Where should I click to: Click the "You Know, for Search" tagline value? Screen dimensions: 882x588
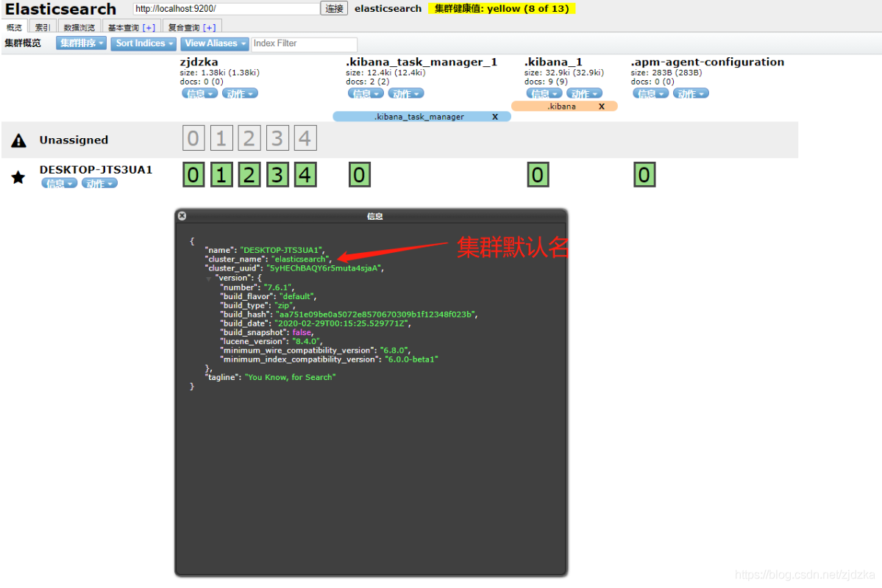[291, 377]
